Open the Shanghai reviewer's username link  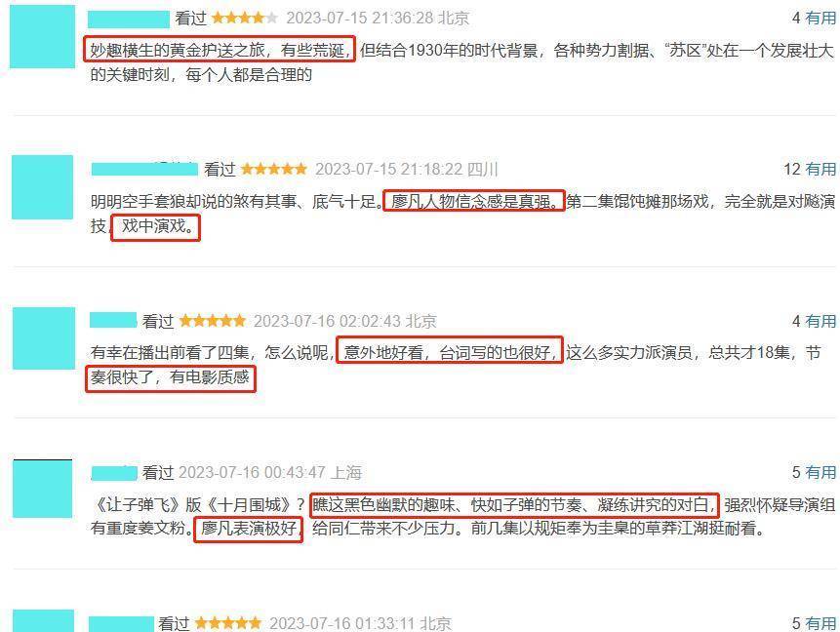114,473
